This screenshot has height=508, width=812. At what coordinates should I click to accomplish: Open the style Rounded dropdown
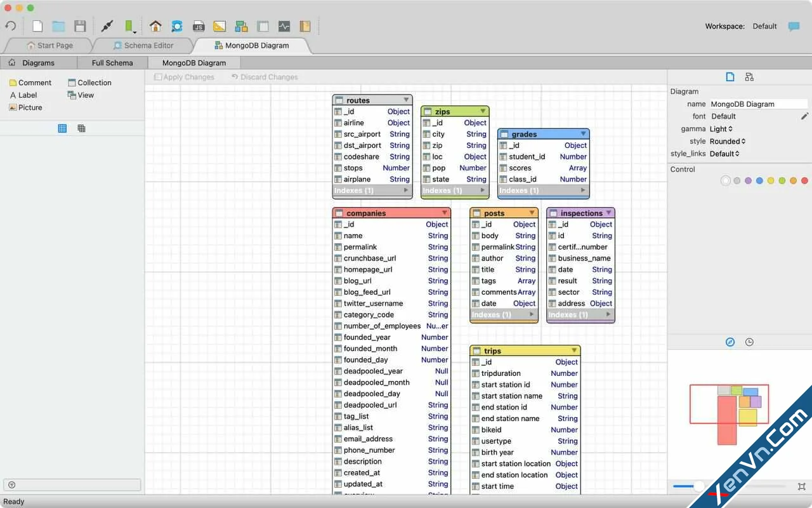[x=728, y=141]
